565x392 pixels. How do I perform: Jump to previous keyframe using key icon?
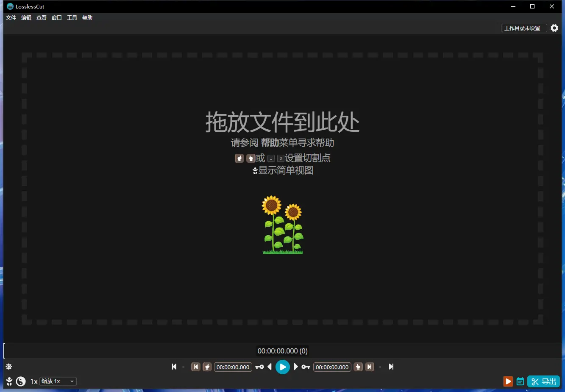pos(259,367)
